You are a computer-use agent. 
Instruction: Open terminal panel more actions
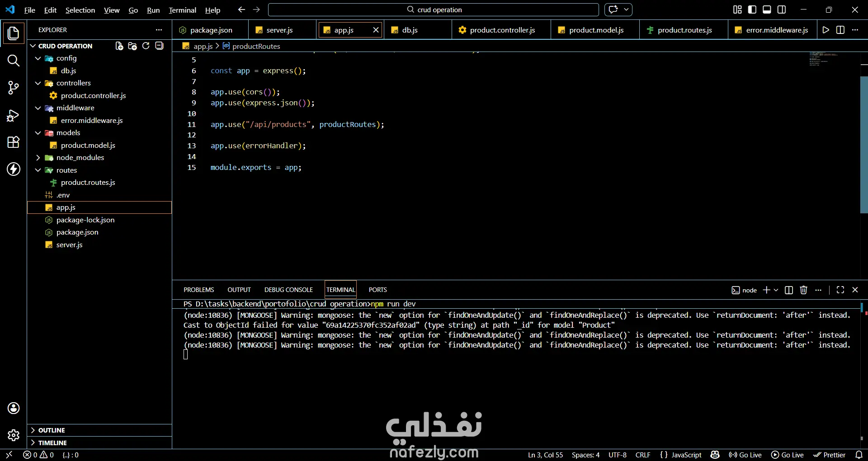click(x=818, y=290)
